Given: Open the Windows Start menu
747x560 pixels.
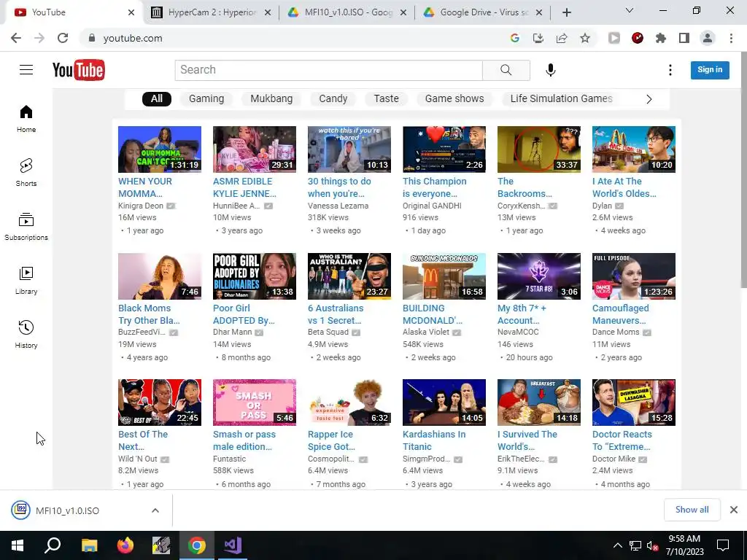Looking at the screenshot, I should (x=18, y=545).
